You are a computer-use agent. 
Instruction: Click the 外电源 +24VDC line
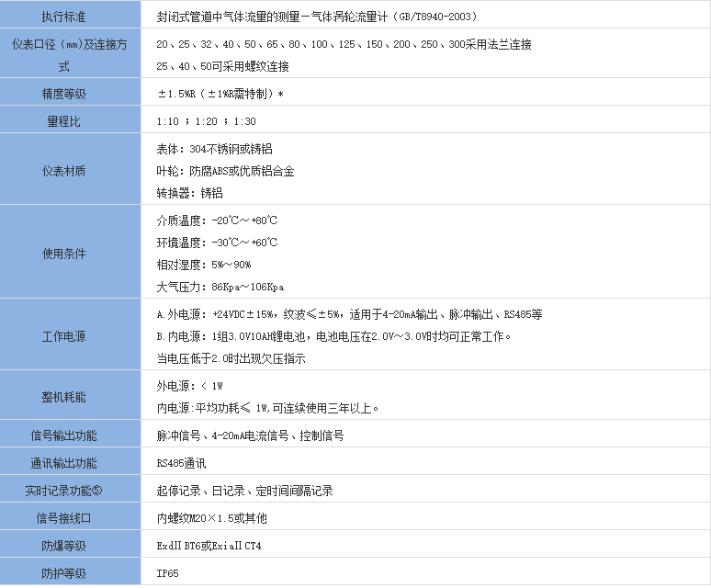pyautogui.click(x=349, y=314)
